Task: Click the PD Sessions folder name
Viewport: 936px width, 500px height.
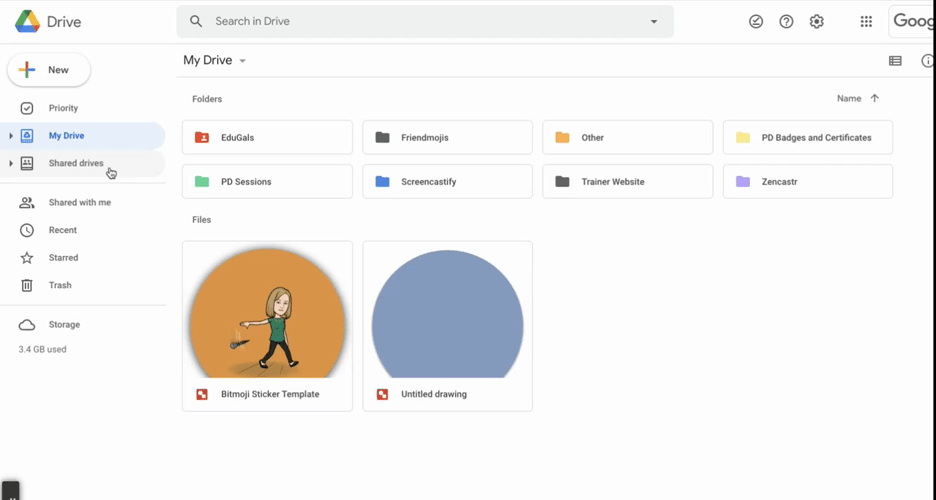Action: pyautogui.click(x=246, y=181)
